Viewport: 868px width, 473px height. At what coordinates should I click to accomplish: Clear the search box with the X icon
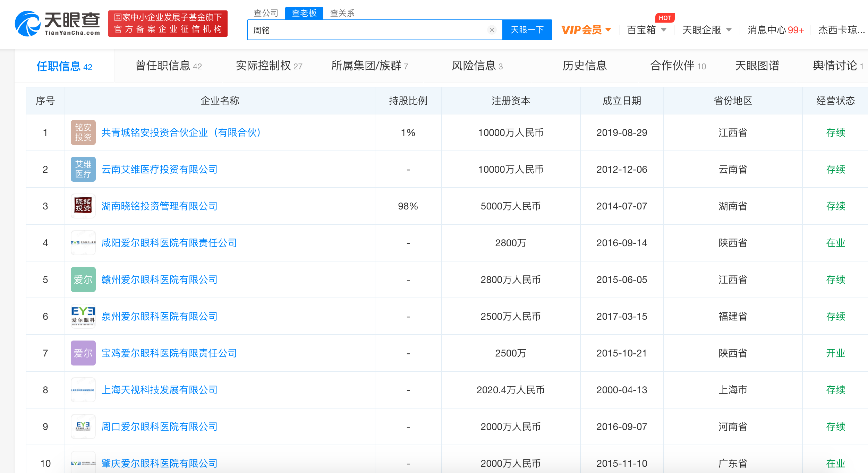[492, 30]
